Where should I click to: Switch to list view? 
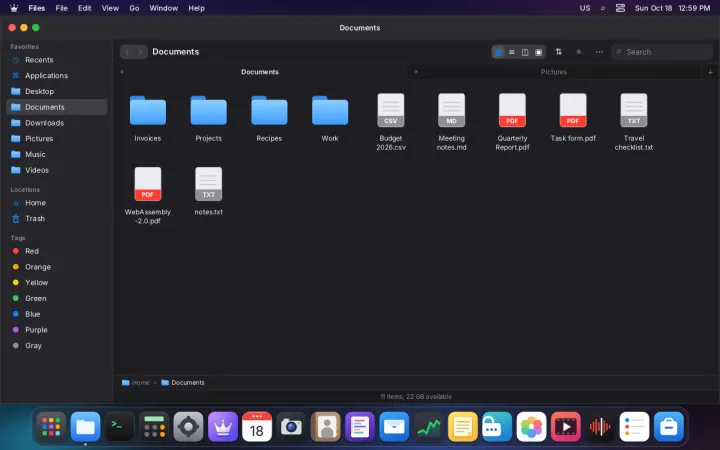point(512,52)
